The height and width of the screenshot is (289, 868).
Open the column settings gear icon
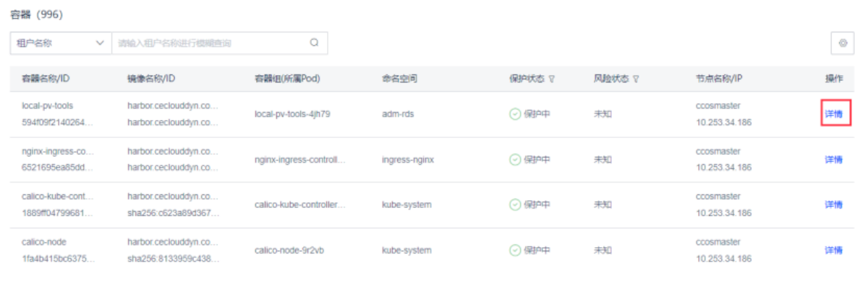(x=843, y=43)
